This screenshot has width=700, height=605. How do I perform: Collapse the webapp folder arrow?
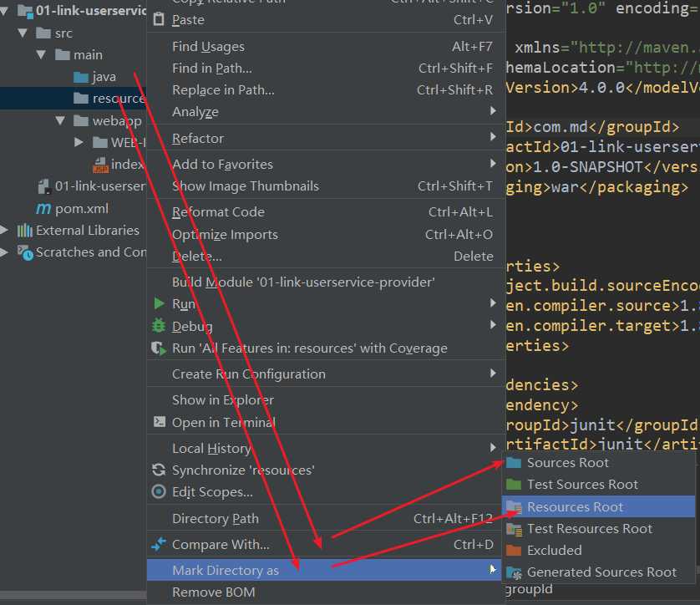(60, 120)
